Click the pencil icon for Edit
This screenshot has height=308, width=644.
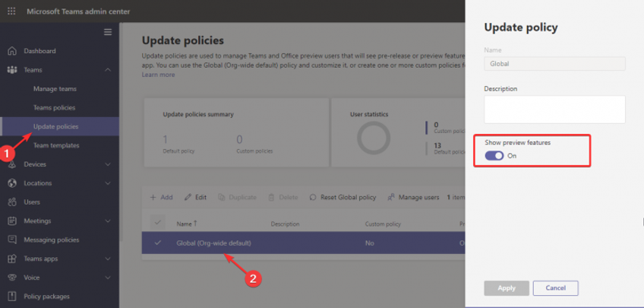(188, 198)
